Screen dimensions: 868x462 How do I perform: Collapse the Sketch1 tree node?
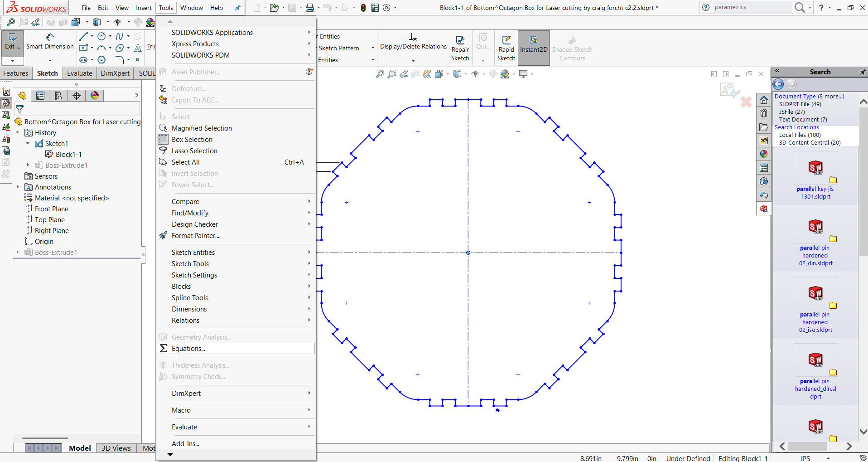tap(28, 144)
